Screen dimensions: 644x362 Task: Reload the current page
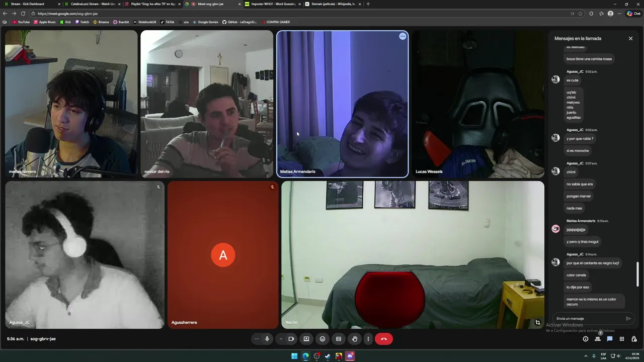coord(23,14)
